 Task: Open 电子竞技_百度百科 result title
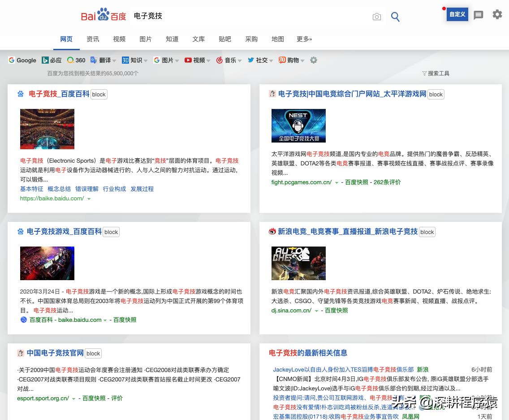coord(59,94)
